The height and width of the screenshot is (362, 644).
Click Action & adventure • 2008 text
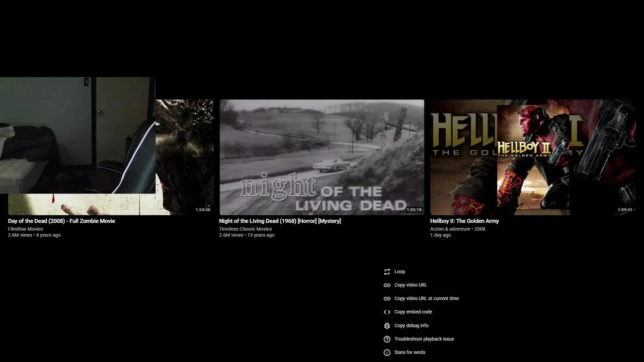(458, 229)
